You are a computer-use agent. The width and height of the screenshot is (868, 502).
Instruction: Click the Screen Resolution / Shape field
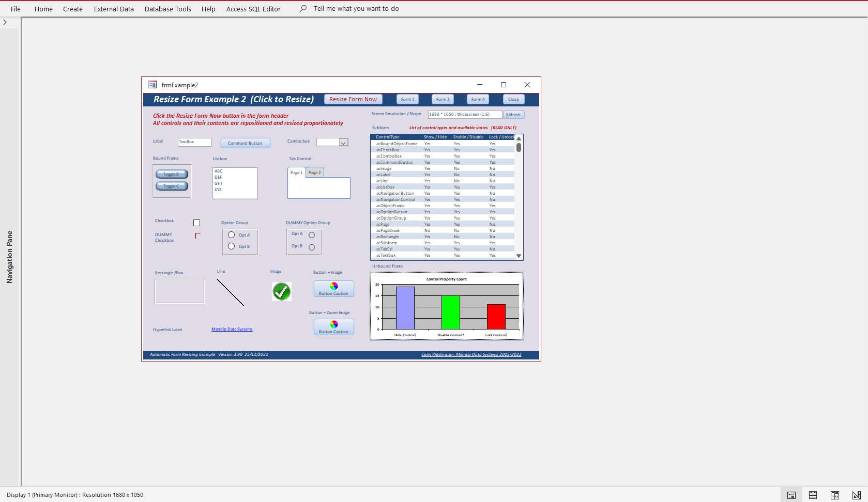pos(465,115)
